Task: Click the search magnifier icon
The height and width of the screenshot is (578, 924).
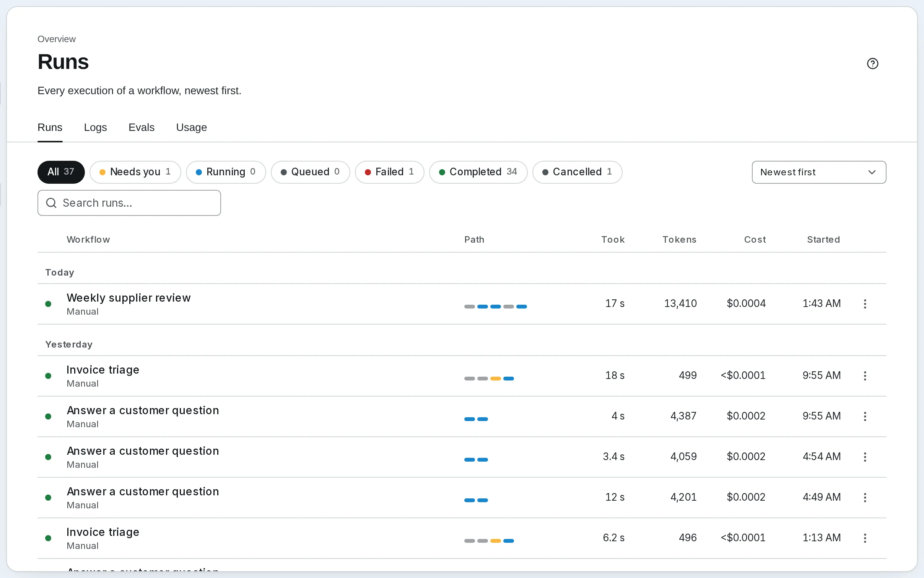Action: 51,203
